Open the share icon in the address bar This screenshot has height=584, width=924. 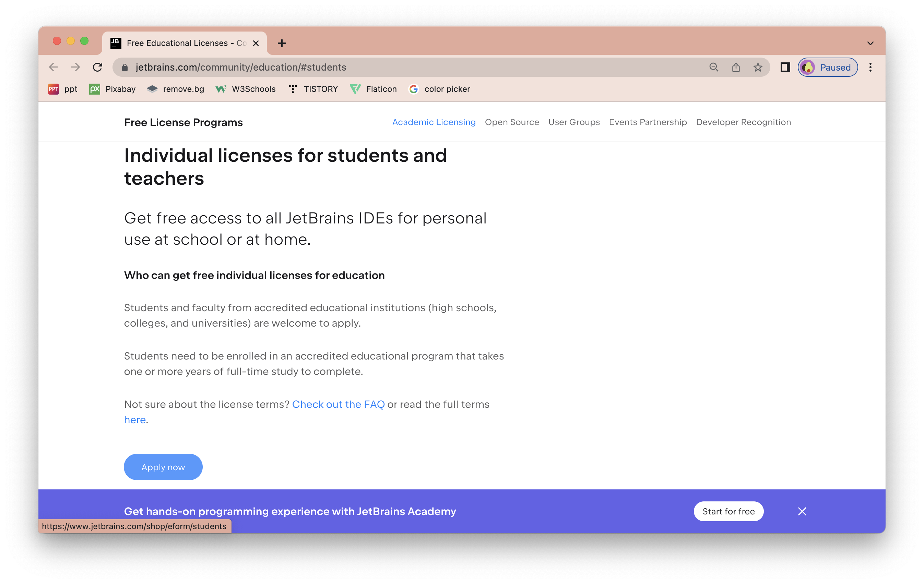click(736, 68)
